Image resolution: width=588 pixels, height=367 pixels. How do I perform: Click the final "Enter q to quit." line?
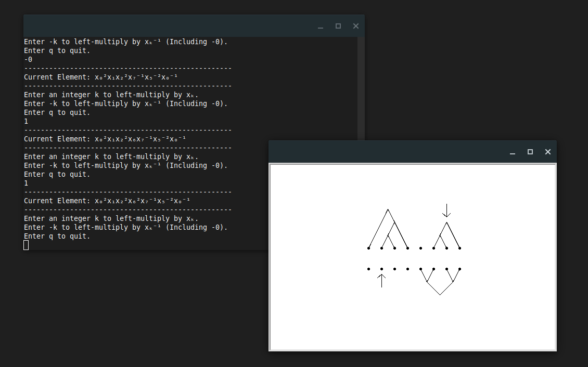(57, 236)
